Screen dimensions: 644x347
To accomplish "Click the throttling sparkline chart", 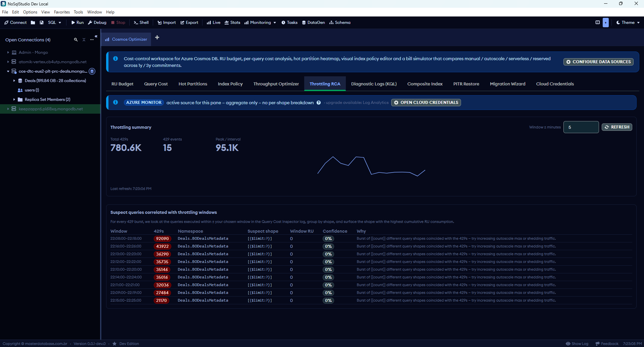I will point(371,166).
